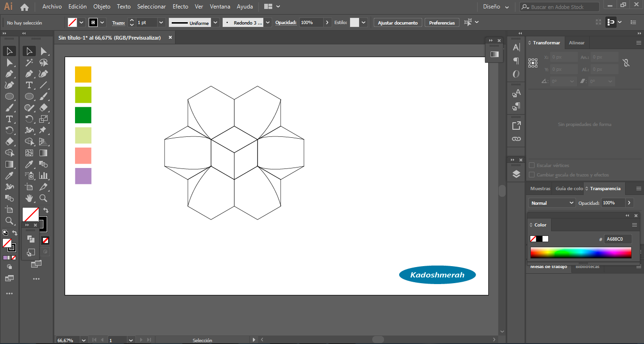Choose the Hand tool
Screen dimensions: 644x344
tap(29, 198)
